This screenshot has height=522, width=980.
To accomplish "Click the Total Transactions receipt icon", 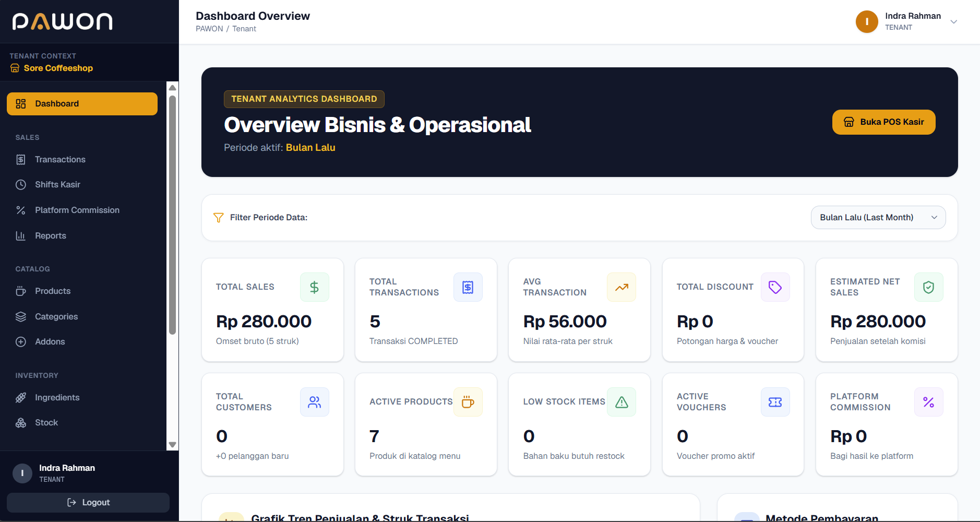I will click(468, 287).
